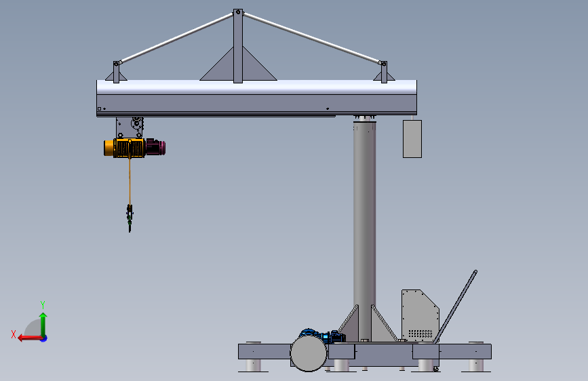Click the green "Y" label on the triad
This screenshot has width=588, height=381.
click(43, 304)
